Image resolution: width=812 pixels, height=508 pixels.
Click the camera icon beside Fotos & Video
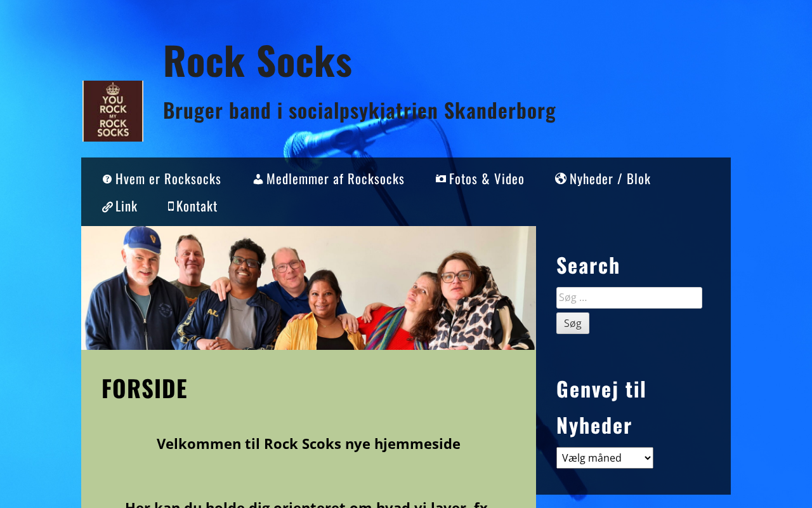click(441, 179)
